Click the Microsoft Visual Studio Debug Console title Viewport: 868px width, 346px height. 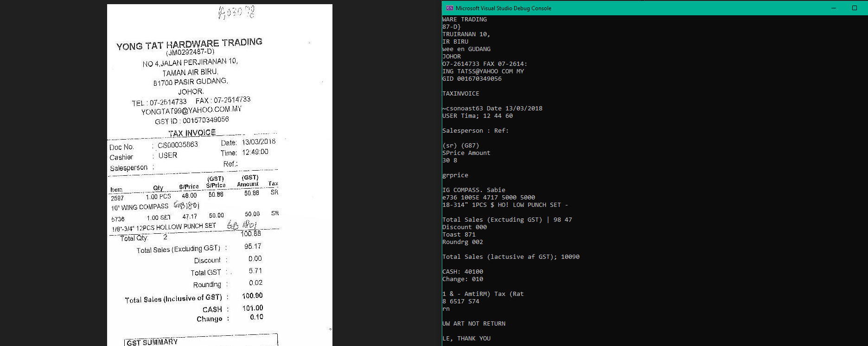pyautogui.click(x=504, y=8)
